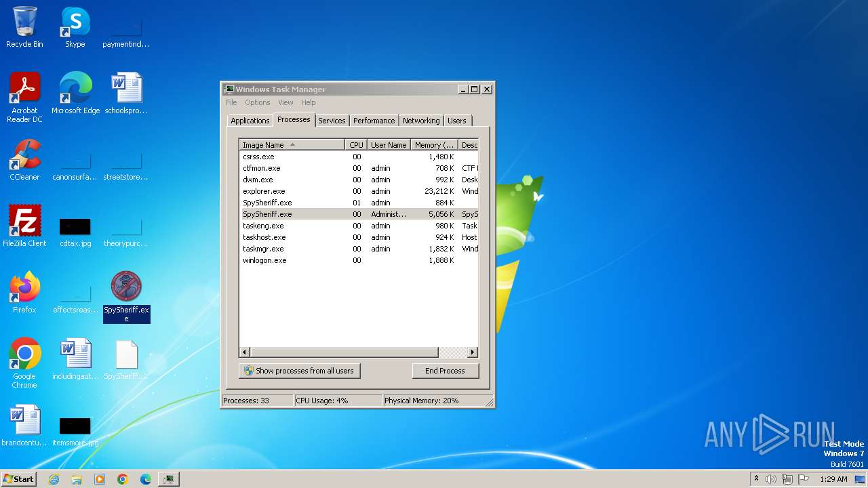Open Acrobat Reader DC shortcut
The image size is (868, 488).
[x=24, y=98]
